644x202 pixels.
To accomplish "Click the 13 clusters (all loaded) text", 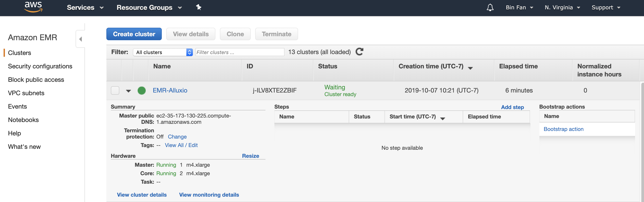I will point(319,52).
